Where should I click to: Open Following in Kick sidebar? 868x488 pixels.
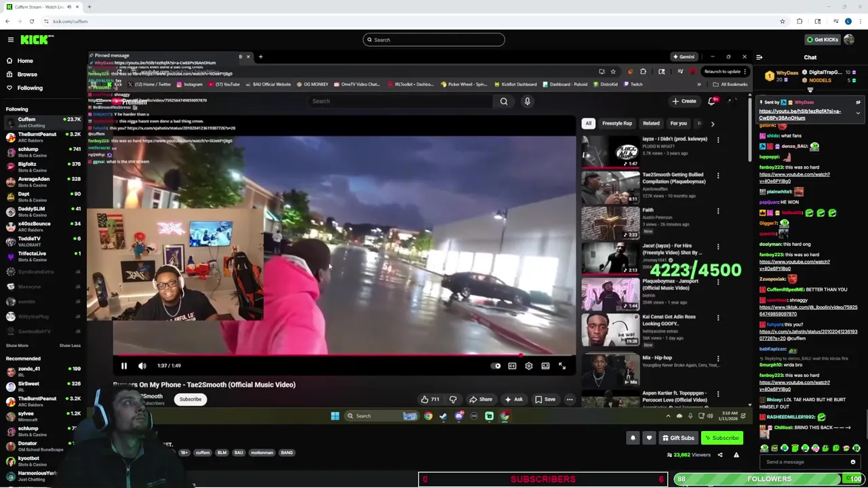30,88
